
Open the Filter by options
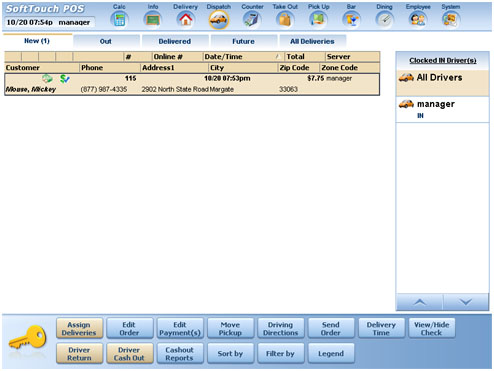(x=281, y=353)
